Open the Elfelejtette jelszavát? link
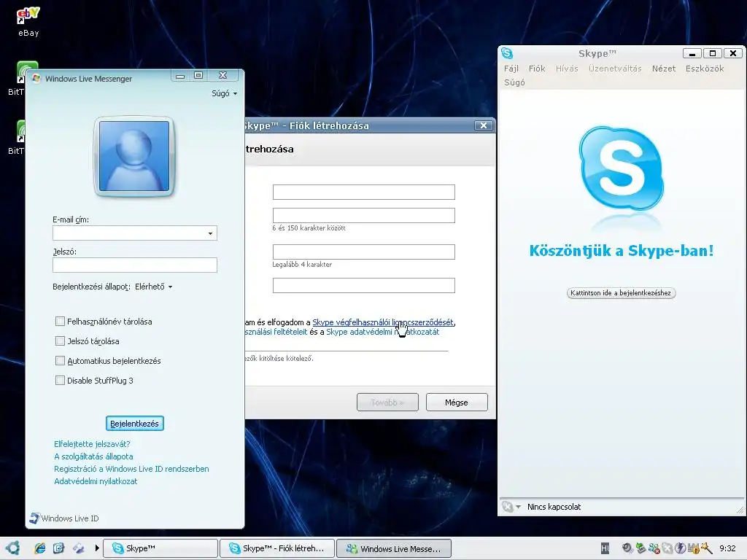The image size is (747, 560). pyautogui.click(x=92, y=444)
